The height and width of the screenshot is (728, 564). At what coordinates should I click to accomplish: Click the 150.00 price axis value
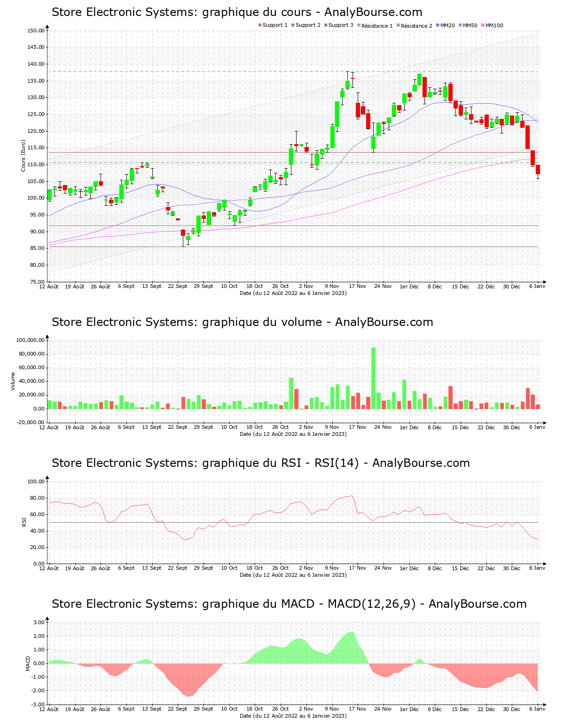pyautogui.click(x=36, y=31)
